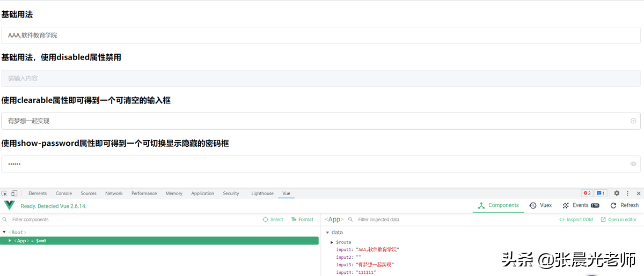Toggle device toolbar icon in DevTools
Screen dimensions: 644x276
coord(14,193)
